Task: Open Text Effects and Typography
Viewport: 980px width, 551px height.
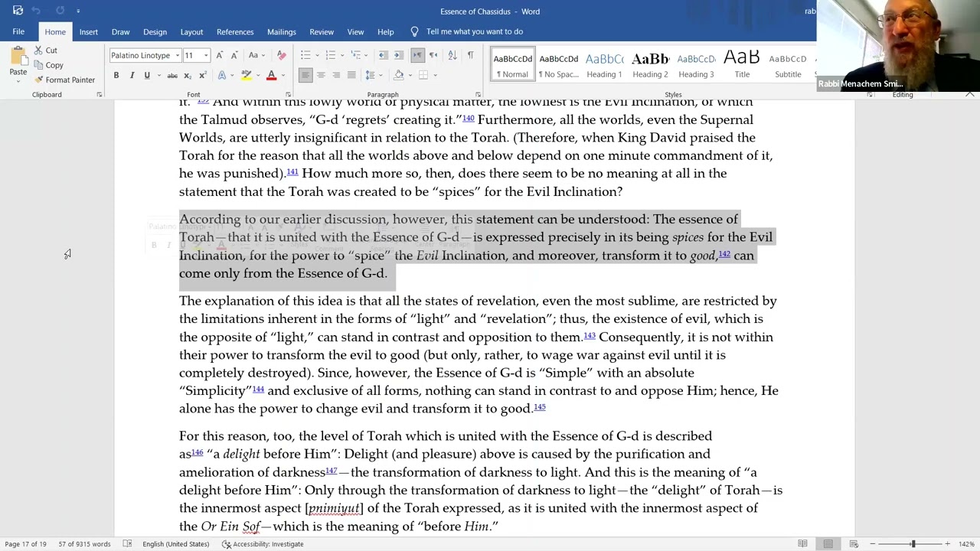Action: [223, 75]
